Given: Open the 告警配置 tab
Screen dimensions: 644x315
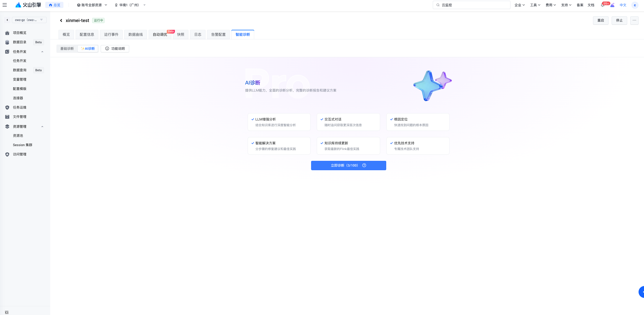Looking at the screenshot, I should click(x=218, y=35).
